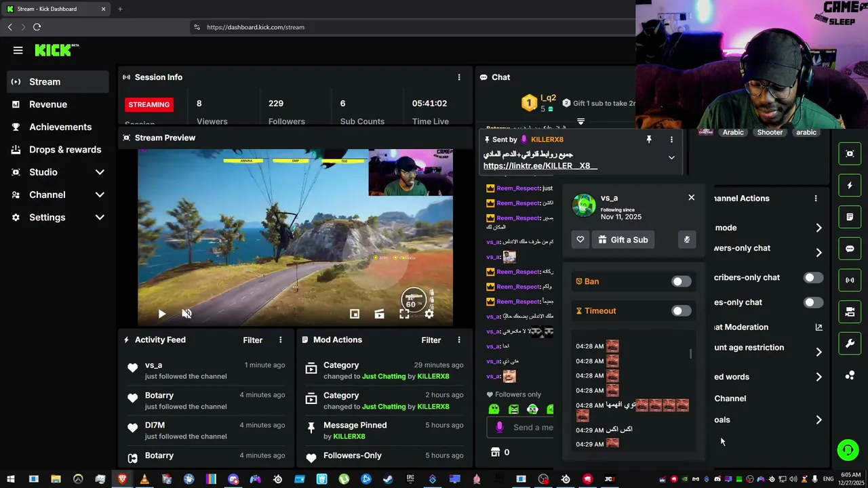The height and width of the screenshot is (488, 868).
Task: Click the lightning bolt icon in right sidebar
Action: click(850, 186)
